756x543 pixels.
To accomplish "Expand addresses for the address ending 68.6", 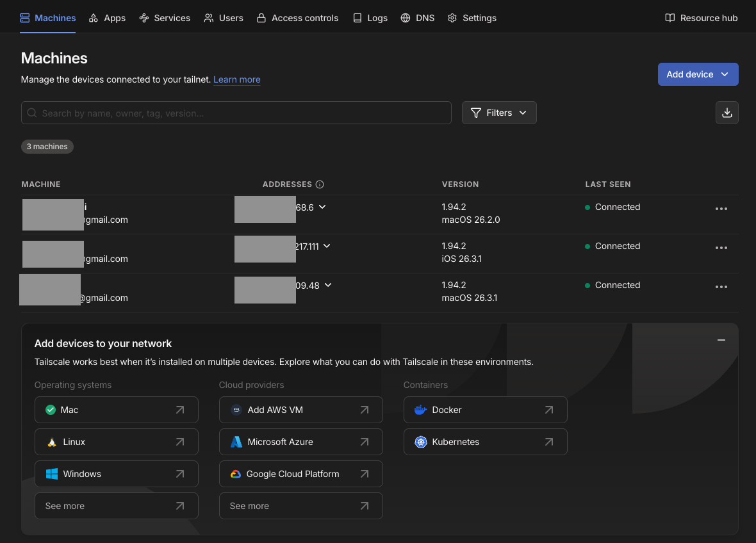I will [x=322, y=207].
